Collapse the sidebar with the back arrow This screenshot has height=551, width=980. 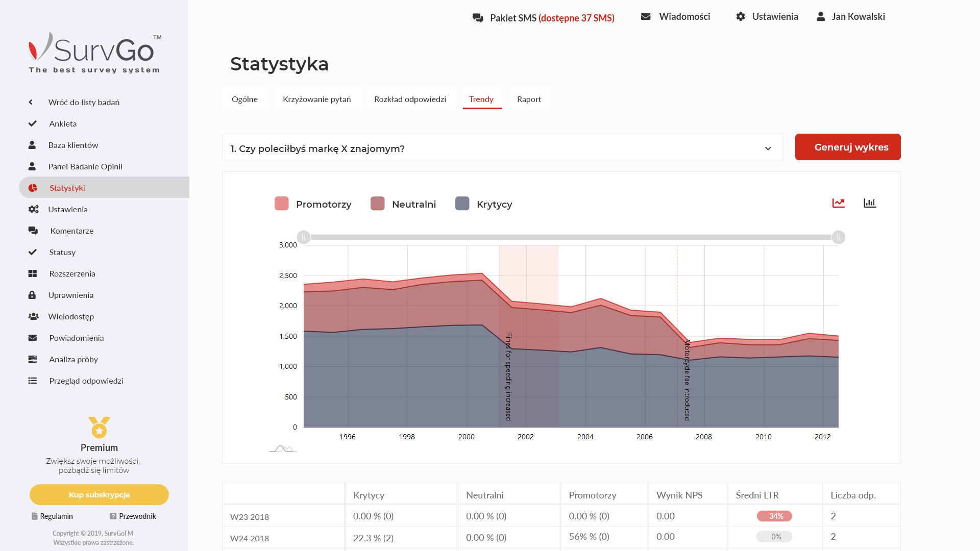click(x=30, y=102)
